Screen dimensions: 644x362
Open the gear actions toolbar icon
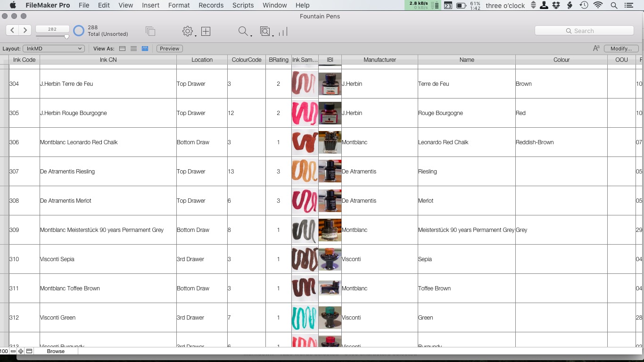tap(187, 31)
